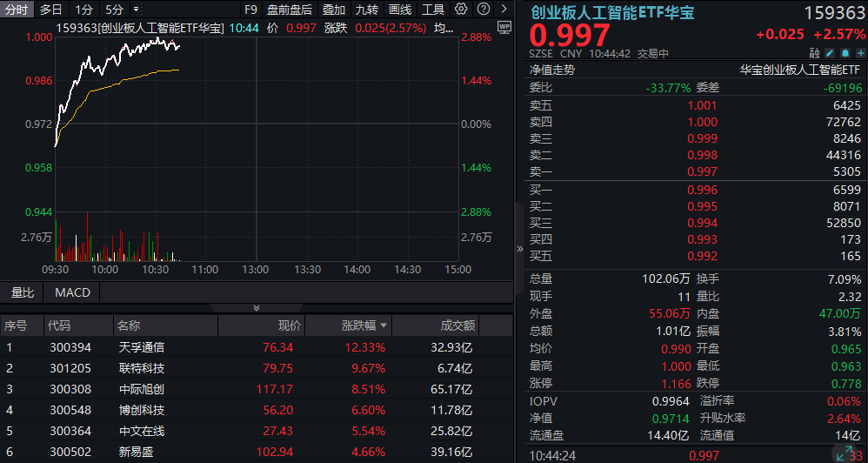Select 天孚通信 row in stock list

141,346
